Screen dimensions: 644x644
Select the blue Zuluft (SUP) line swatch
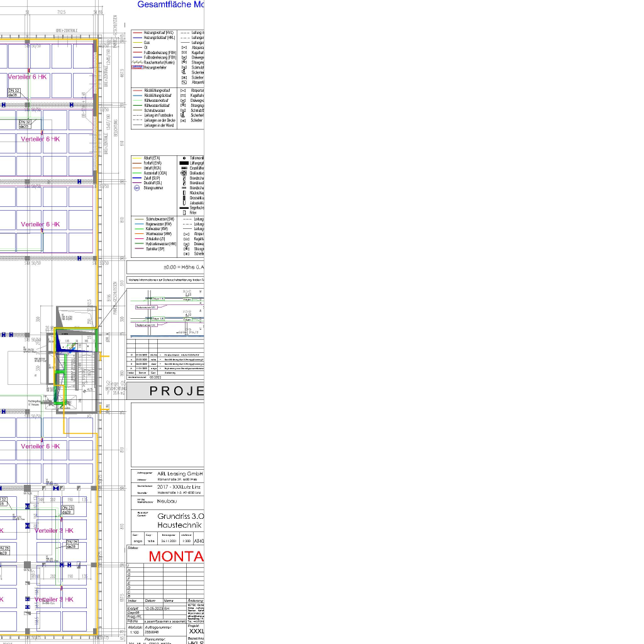coord(137,178)
